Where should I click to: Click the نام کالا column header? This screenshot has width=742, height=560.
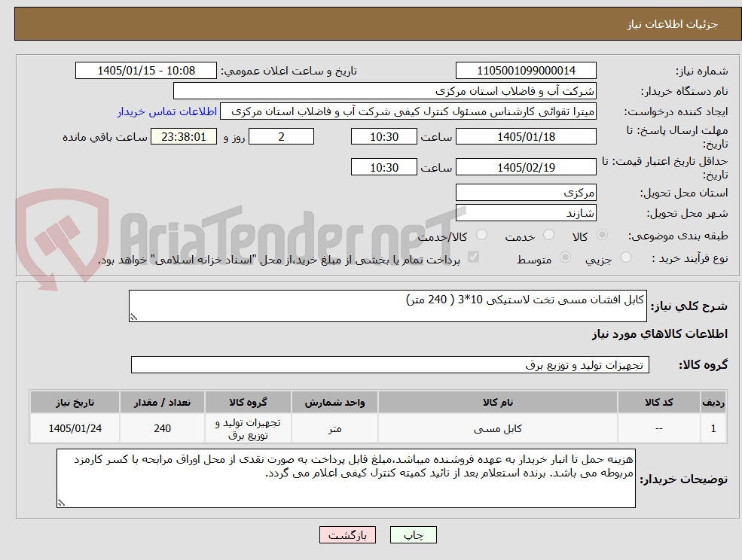[x=497, y=402]
